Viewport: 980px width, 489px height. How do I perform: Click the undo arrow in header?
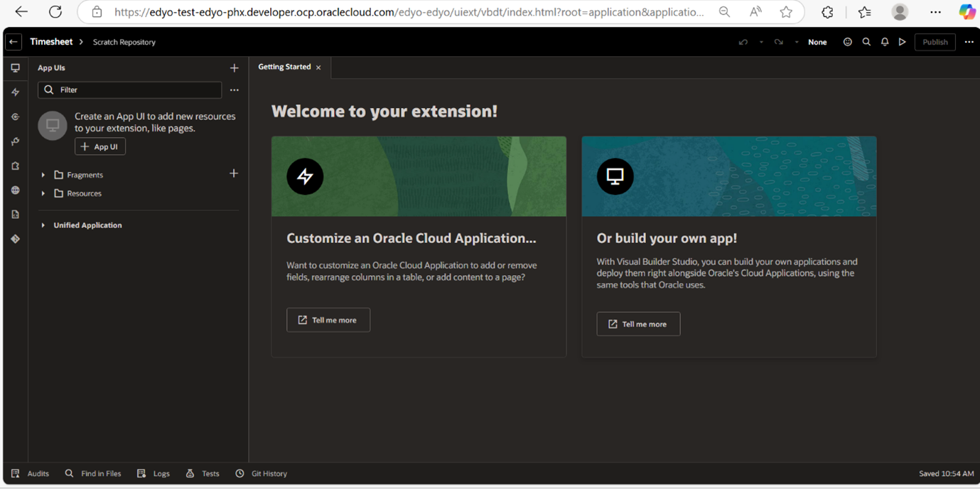743,42
